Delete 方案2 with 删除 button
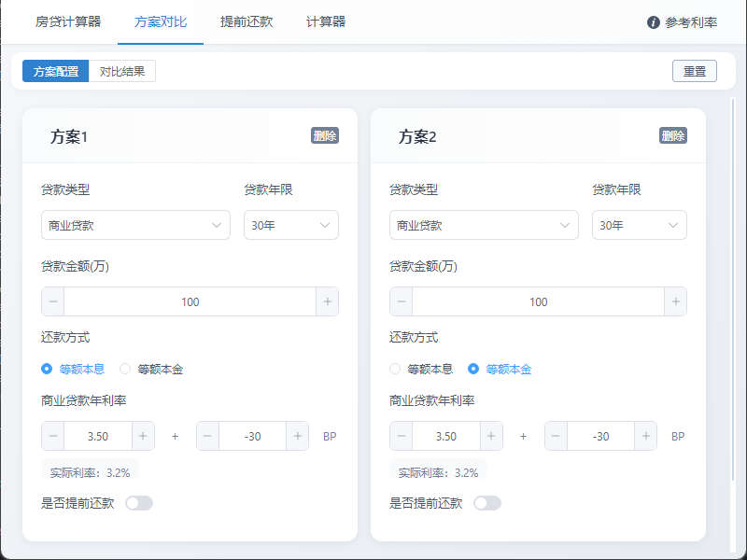 (673, 135)
